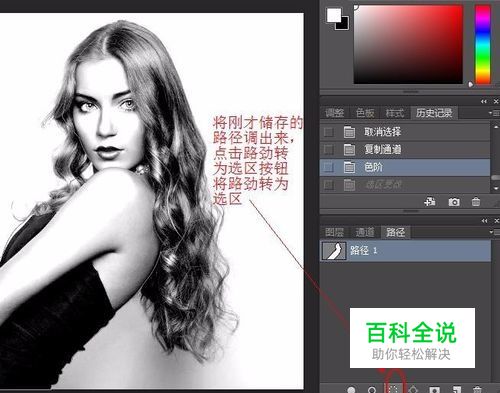Collapse the history panel group to icons
This screenshot has width=500, height=393.
pos(484,102)
